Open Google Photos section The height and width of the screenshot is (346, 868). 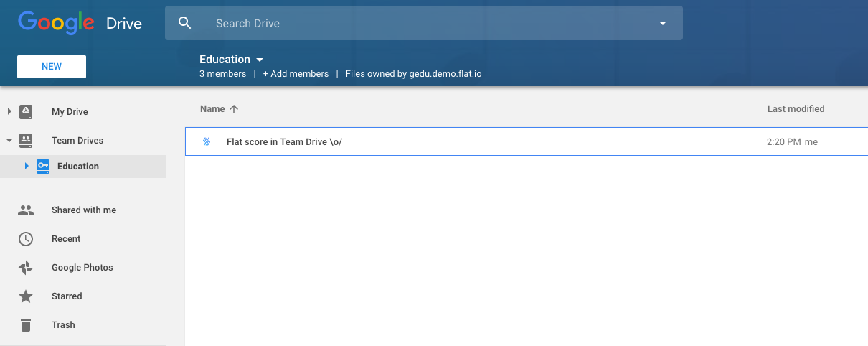82,268
